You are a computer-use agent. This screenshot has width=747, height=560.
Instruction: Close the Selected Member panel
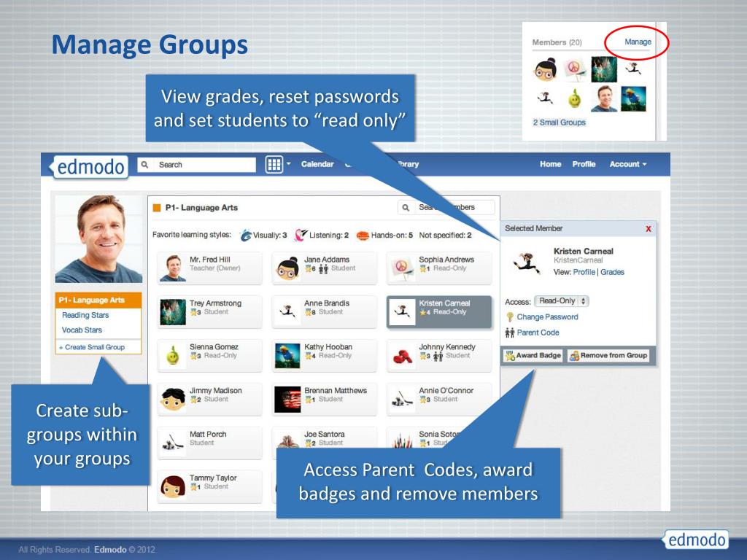[649, 229]
